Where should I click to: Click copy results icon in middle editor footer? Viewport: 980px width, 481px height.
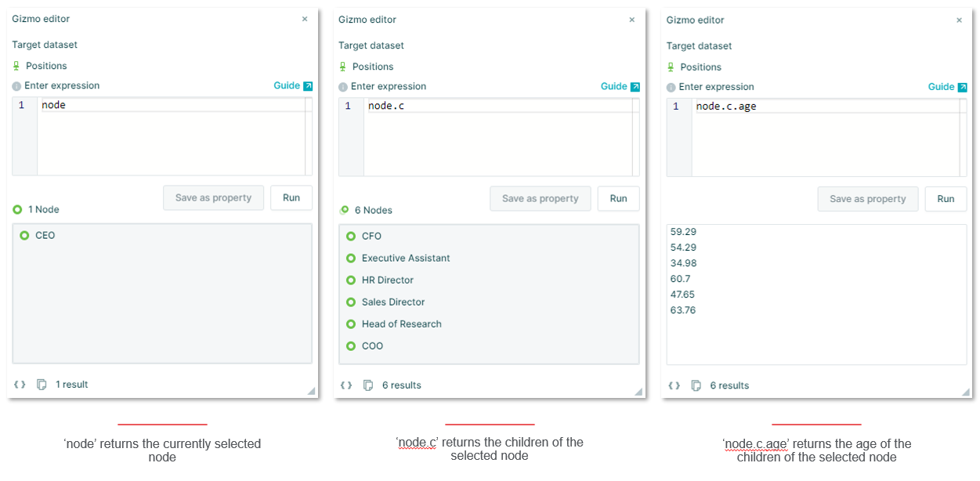[368, 385]
